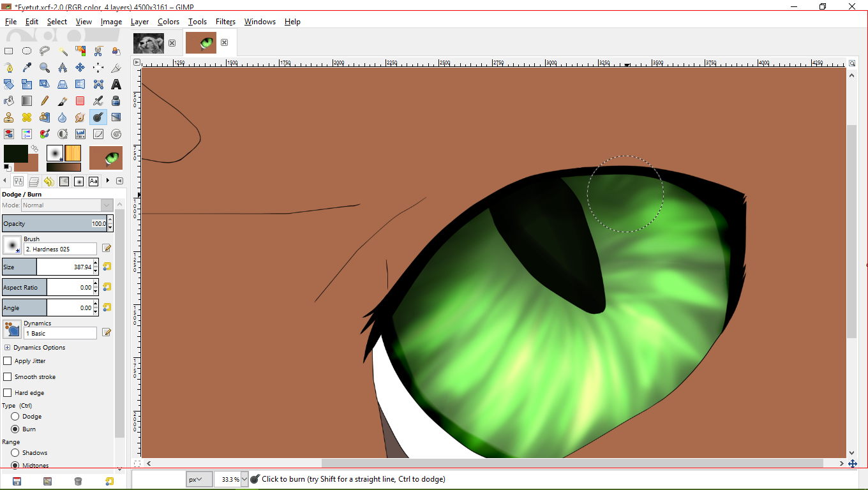The width and height of the screenshot is (868, 490).
Task: Open the 33.3% zoom dropdown
Action: [x=244, y=479]
